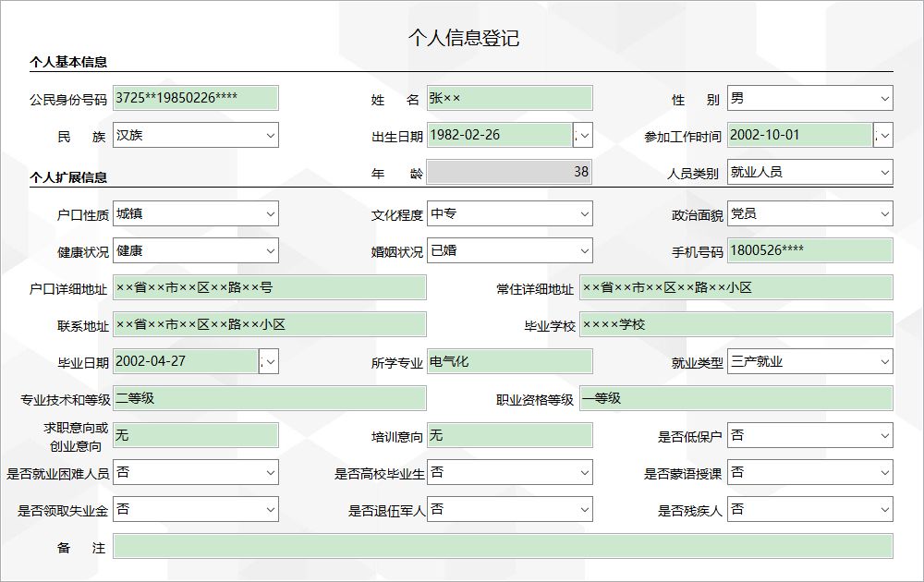Open the 是否低保户 dropdown
Viewport: 924px width, 582px height.
point(809,435)
